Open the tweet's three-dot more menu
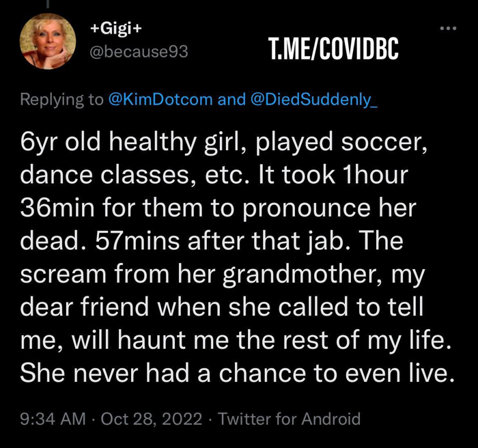The width and height of the screenshot is (478, 448). tap(447, 29)
